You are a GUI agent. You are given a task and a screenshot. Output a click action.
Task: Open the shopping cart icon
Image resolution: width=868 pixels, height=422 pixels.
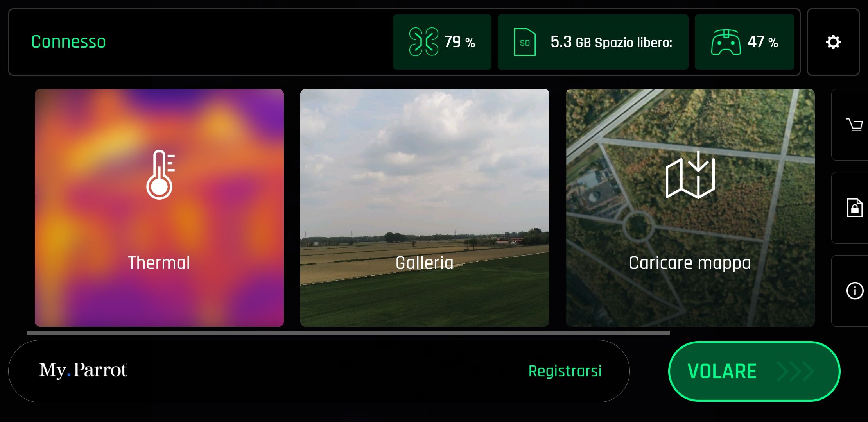point(855,125)
